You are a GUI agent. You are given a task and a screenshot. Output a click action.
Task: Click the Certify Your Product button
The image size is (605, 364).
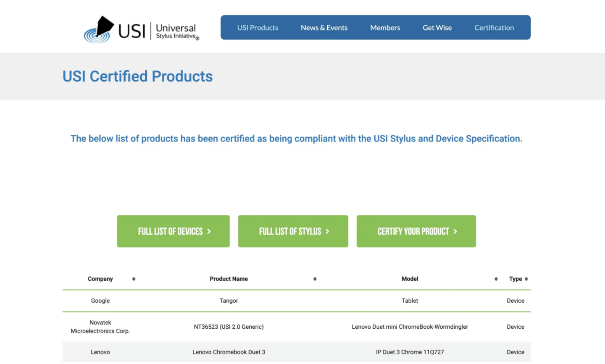(x=416, y=231)
